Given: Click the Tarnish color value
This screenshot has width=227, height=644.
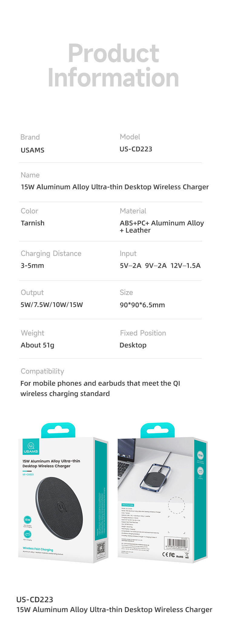Looking at the screenshot, I should [x=33, y=223].
